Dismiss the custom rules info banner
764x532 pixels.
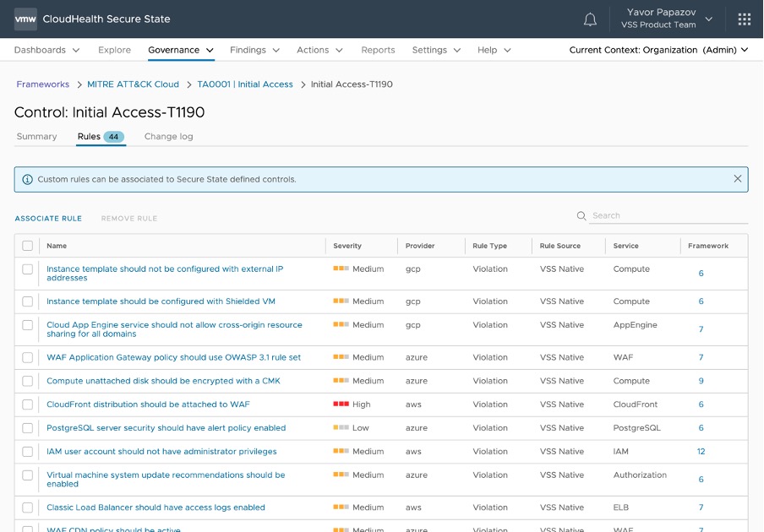[x=737, y=179]
